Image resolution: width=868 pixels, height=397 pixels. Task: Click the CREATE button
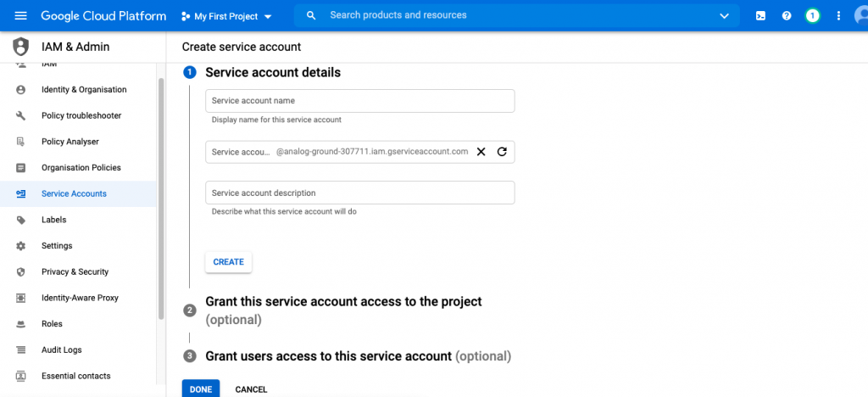229,262
